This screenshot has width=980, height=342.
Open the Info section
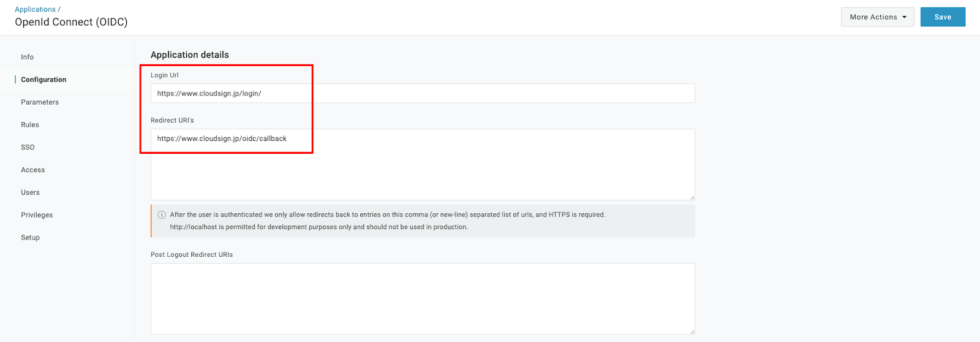point(28,57)
